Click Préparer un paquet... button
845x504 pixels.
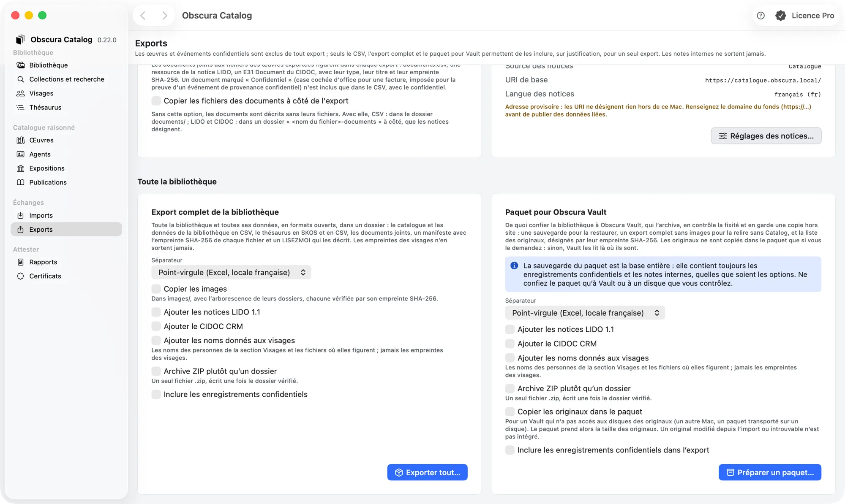[x=770, y=472]
